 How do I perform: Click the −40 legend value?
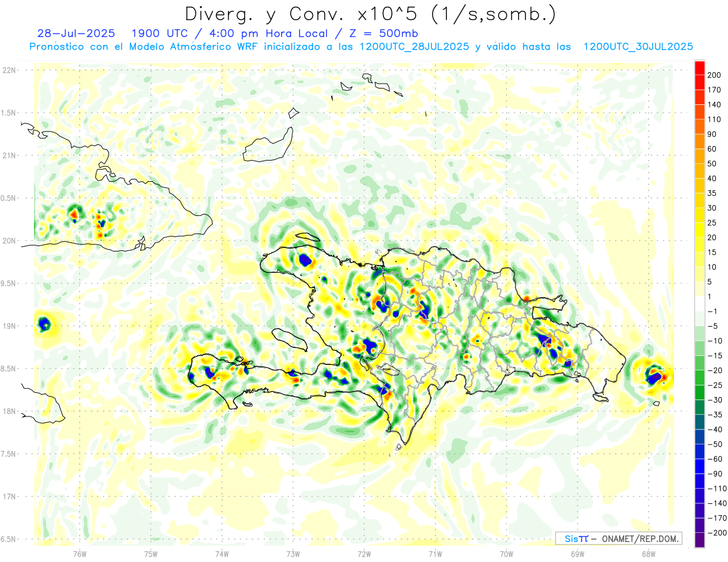(715, 430)
